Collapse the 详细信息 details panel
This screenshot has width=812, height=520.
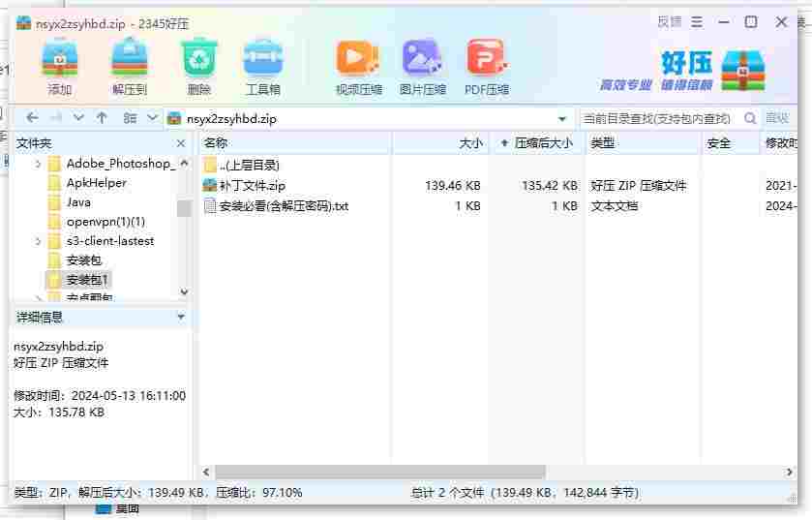tap(181, 316)
